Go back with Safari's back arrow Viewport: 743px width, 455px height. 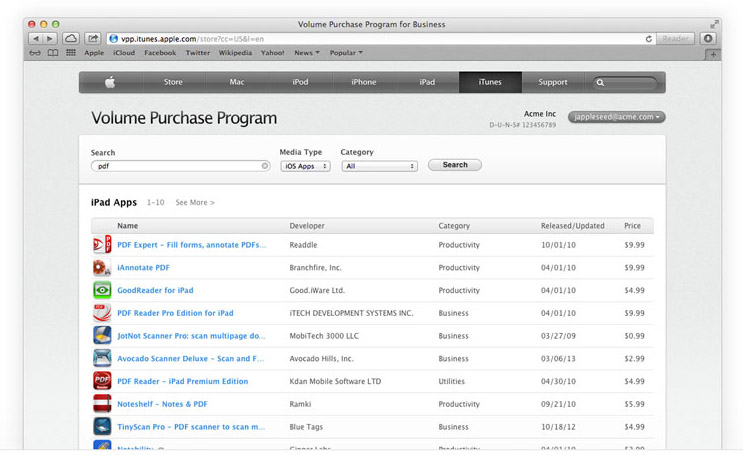point(36,39)
